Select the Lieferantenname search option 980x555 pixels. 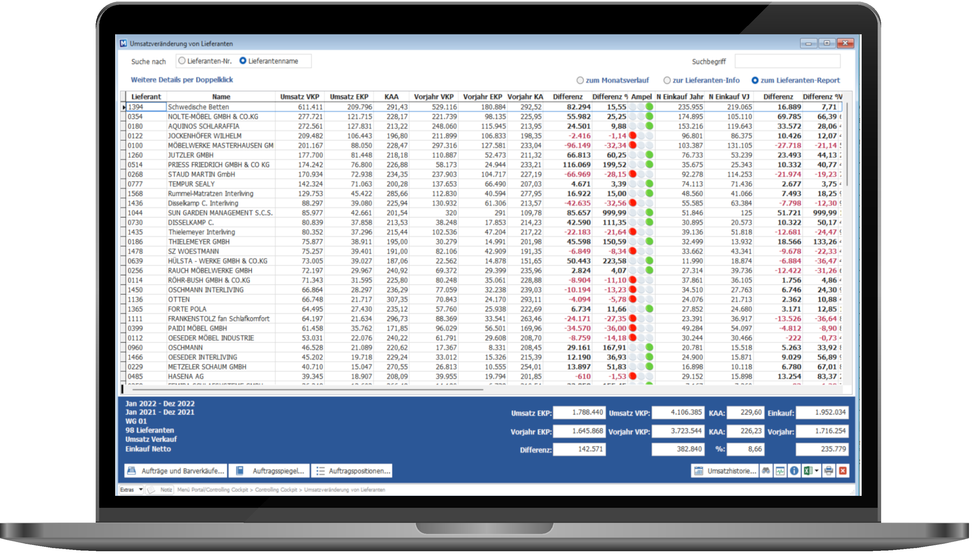click(243, 61)
